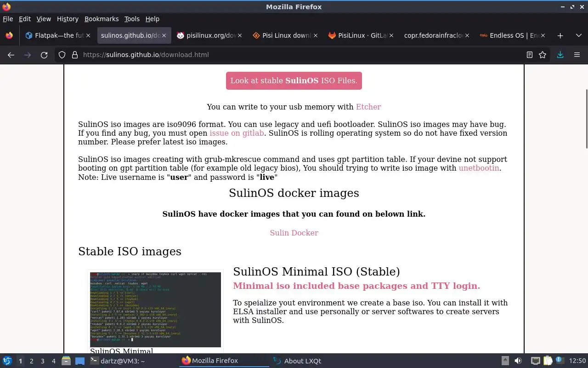The width and height of the screenshot is (588, 368).
Task: Open the Firefox downloads panel
Action: pyautogui.click(x=560, y=55)
